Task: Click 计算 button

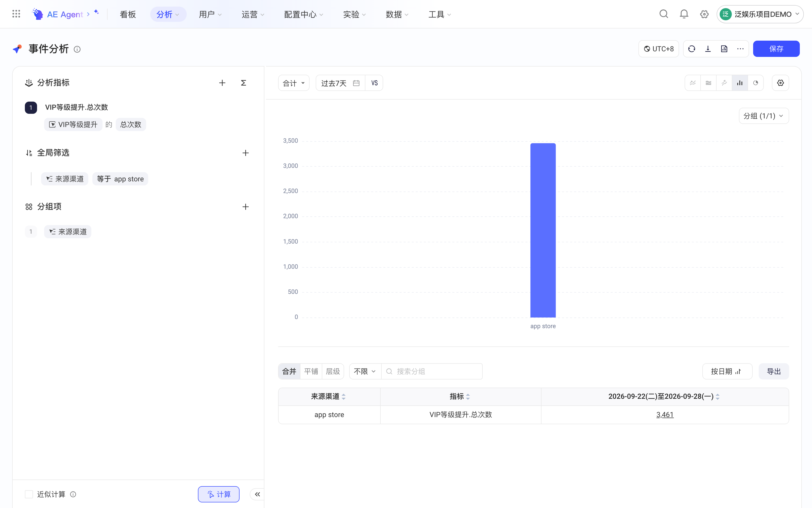Action: coord(219,494)
